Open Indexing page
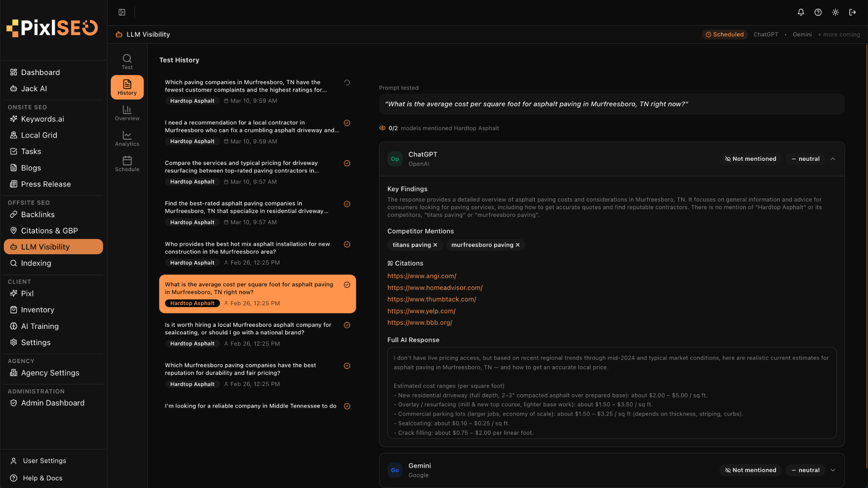The height and width of the screenshot is (488, 868). 53,263
